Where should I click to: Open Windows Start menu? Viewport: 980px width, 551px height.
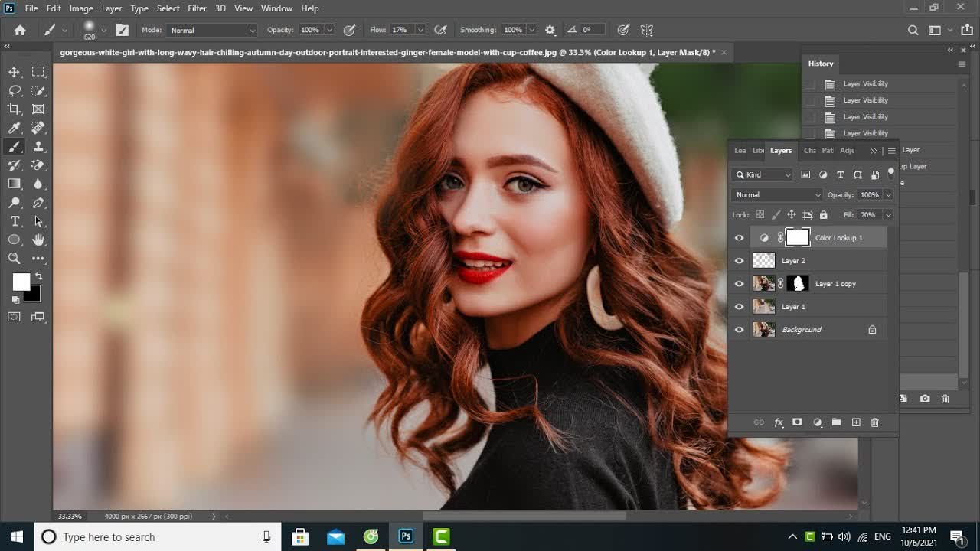[x=17, y=537]
